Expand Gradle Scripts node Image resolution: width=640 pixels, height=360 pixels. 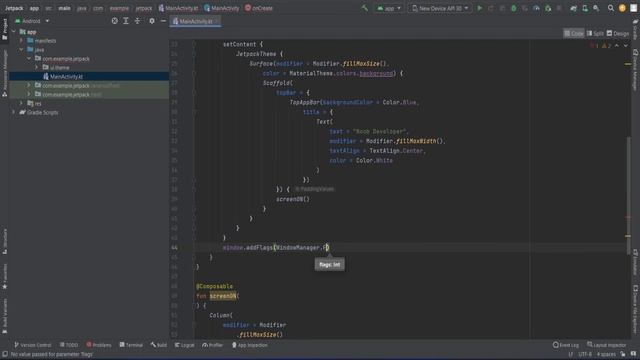14,113
